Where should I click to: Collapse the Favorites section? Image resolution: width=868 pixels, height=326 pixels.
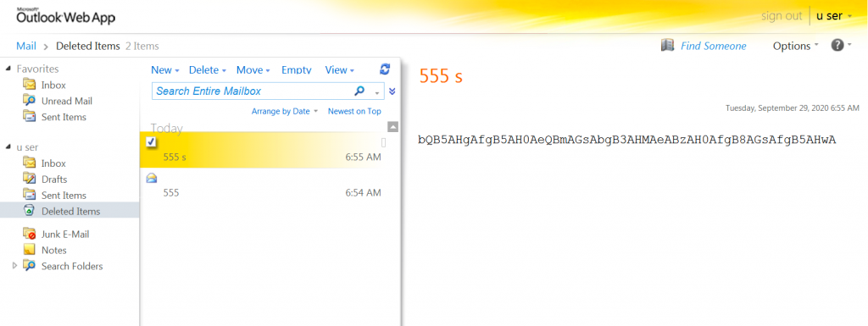[8, 69]
